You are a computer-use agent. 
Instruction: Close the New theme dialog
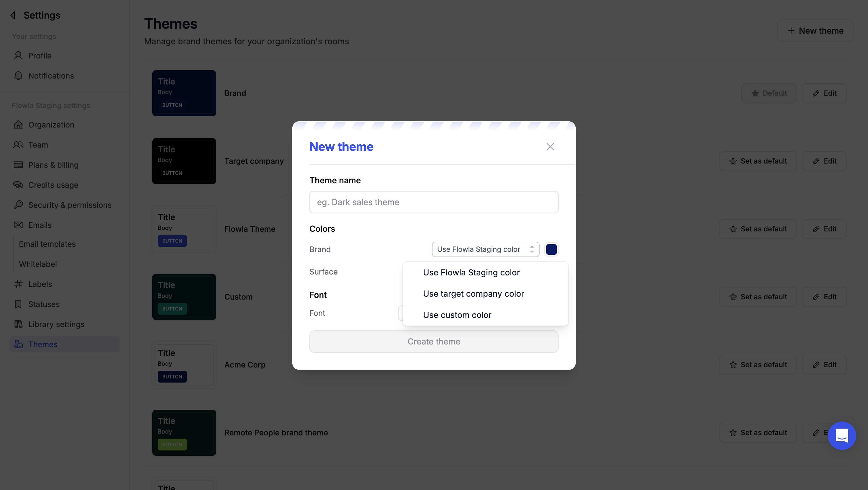550,147
